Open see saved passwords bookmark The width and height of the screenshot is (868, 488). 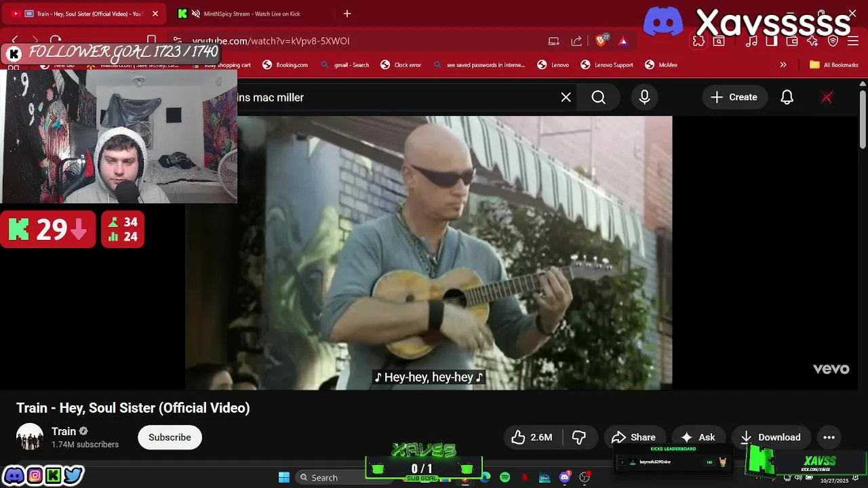click(479, 65)
